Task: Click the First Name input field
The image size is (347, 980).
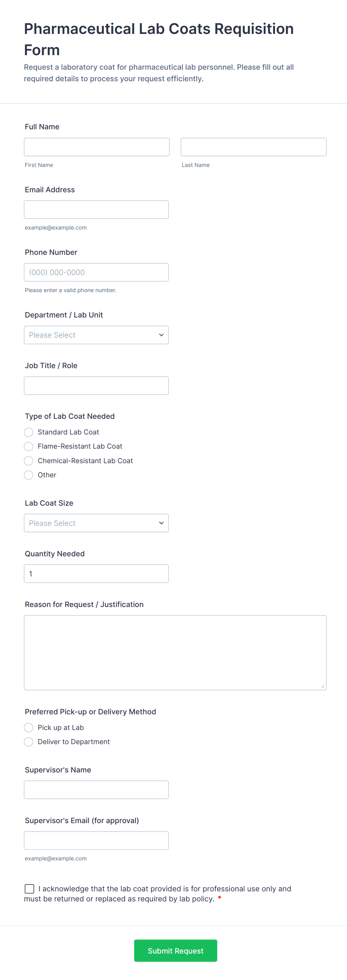Action: coord(96,147)
